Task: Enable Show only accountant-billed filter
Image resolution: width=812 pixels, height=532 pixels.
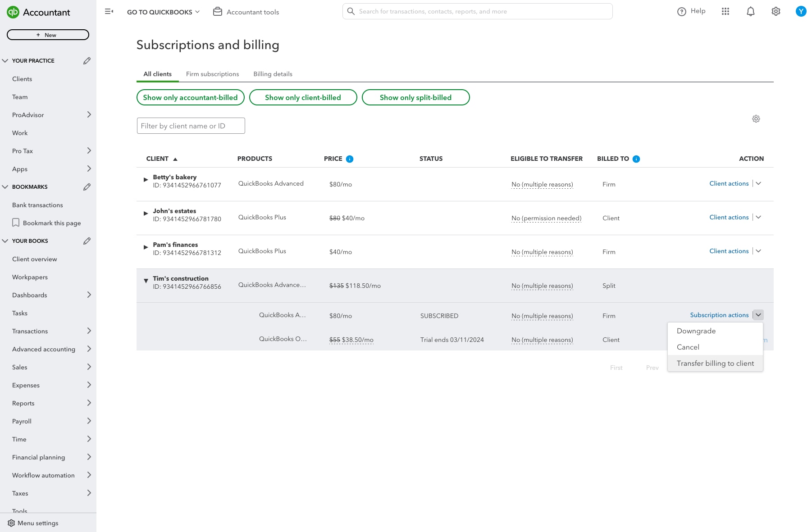Action: 190,97
